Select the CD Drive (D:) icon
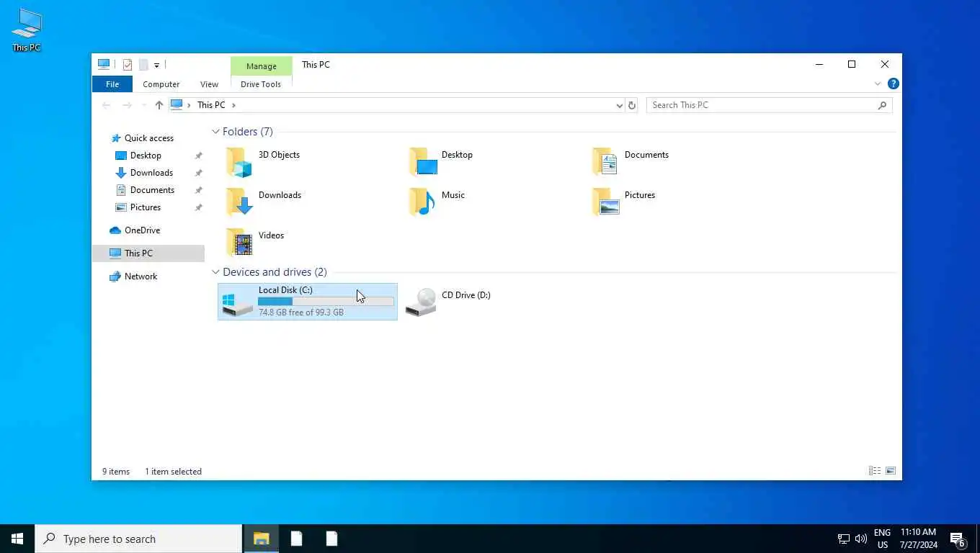 421,302
